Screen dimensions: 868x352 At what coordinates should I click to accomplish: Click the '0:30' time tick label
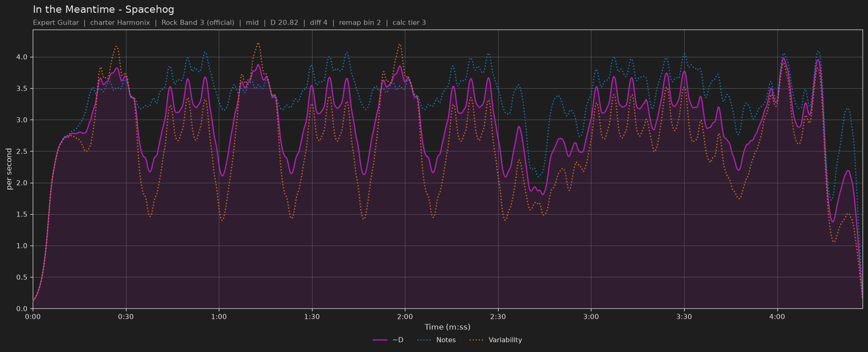(126, 317)
